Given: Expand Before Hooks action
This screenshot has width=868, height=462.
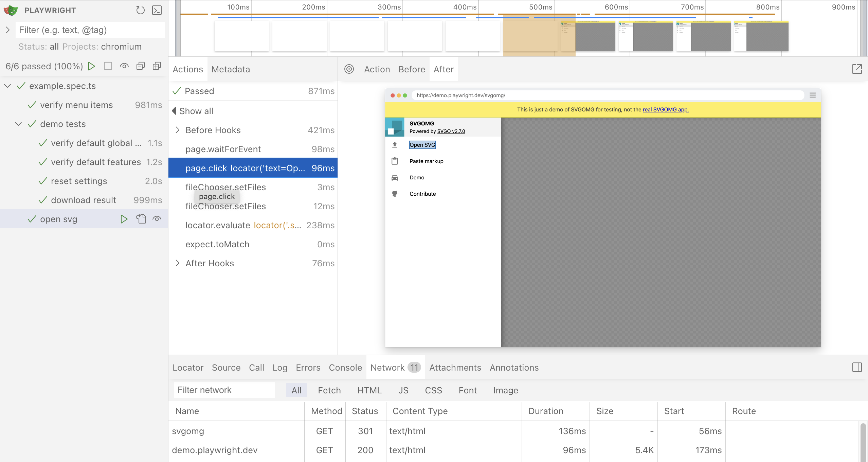Looking at the screenshot, I should click(x=177, y=130).
